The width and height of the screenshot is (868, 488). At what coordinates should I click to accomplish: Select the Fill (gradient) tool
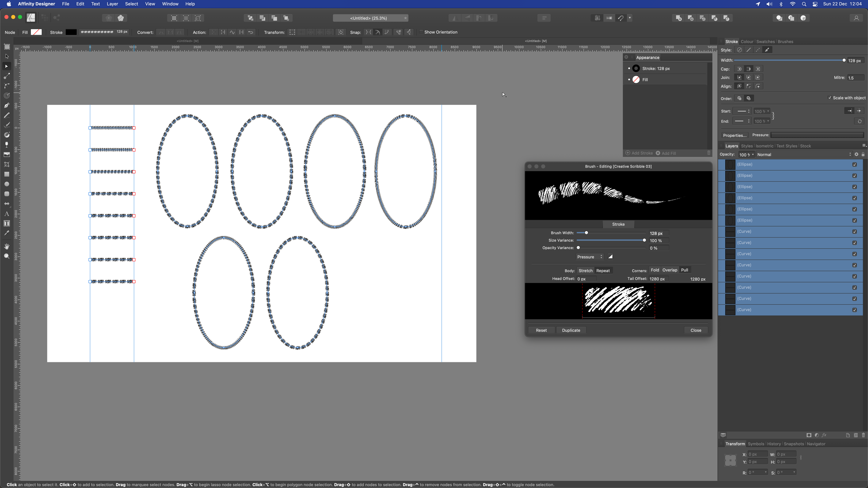click(x=7, y=135)
